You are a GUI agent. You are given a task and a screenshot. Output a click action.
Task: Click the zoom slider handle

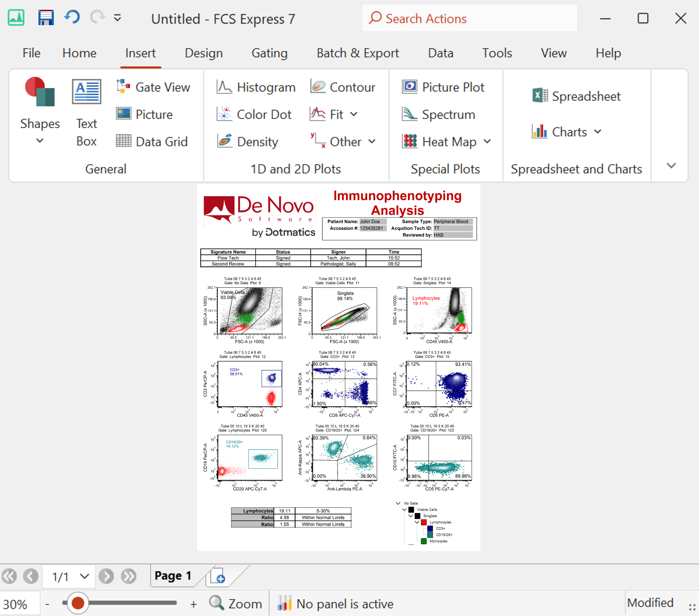[78, 603]
